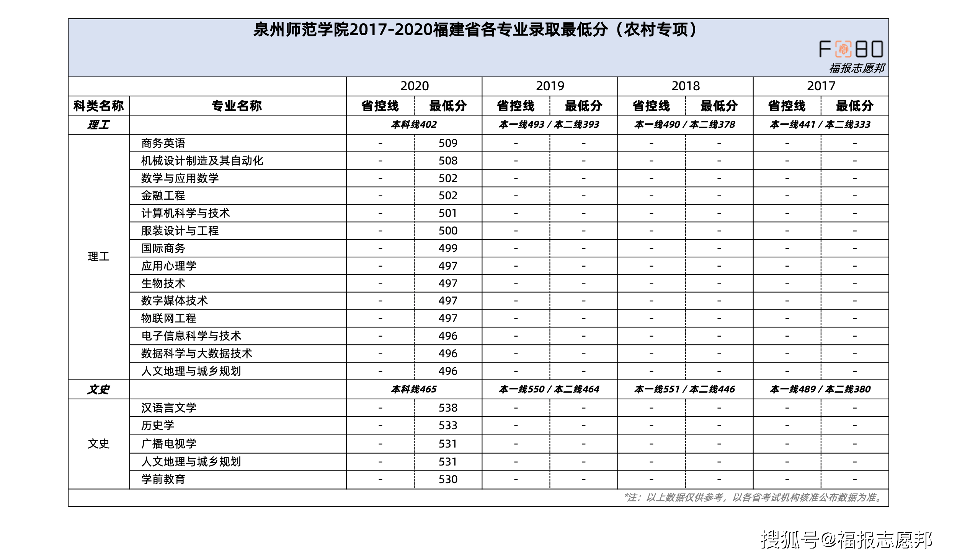
Task: Click 本一线493 / 本二线393 cell
Action: (x=549, y=125)
